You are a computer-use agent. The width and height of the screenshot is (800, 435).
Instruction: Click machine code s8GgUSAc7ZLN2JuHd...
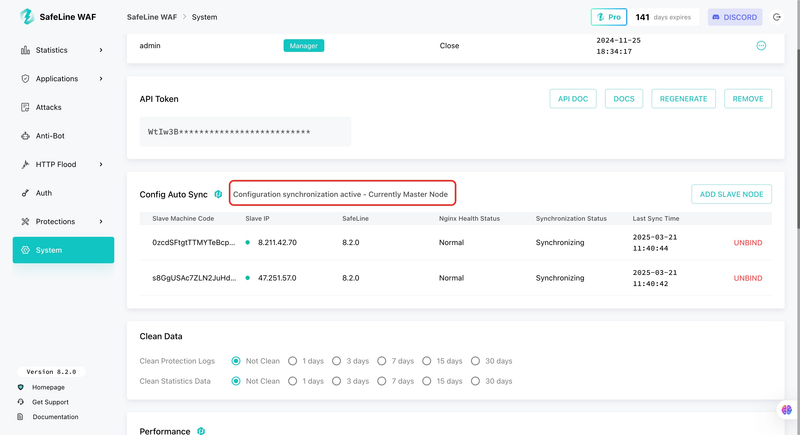coord(194,278)
